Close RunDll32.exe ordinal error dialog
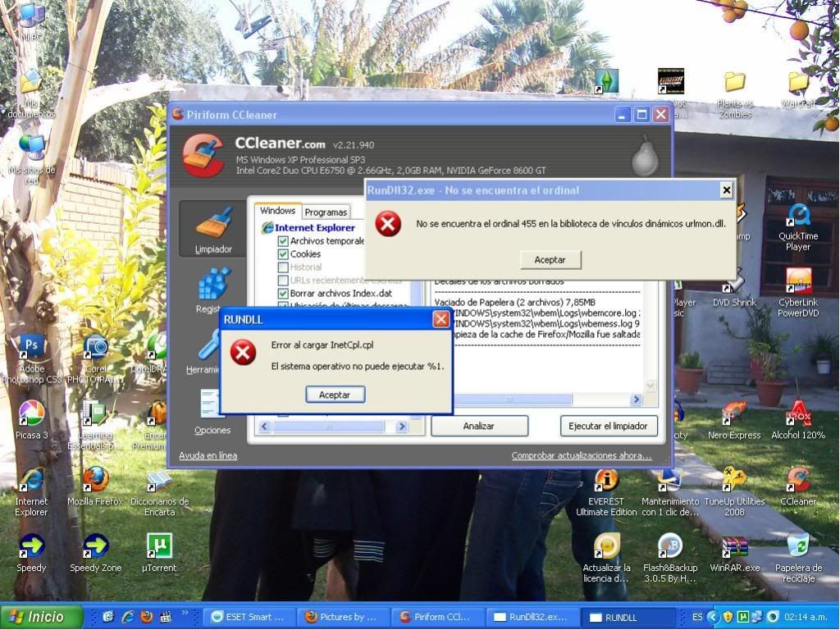 727,190
